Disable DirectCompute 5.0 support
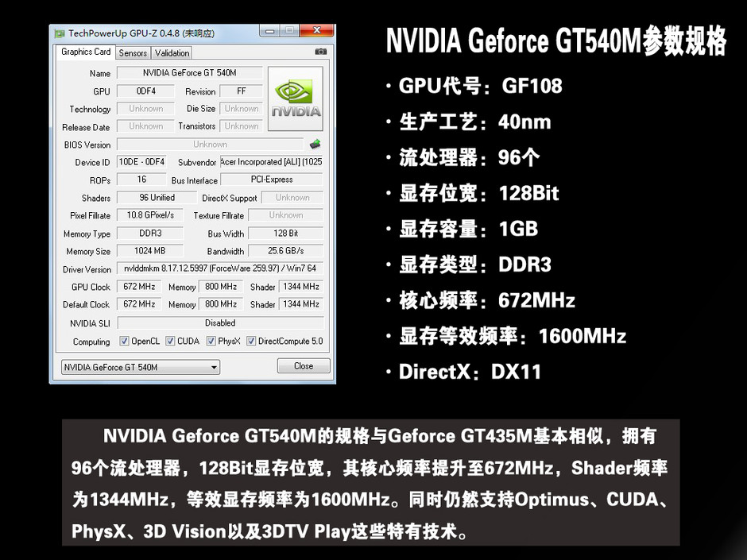 point(250,341)
